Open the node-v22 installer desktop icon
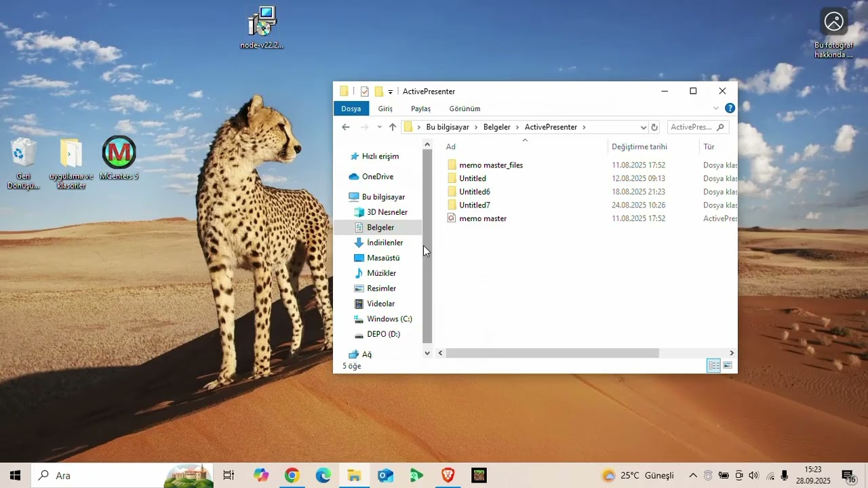 click(x=262, y=27)
